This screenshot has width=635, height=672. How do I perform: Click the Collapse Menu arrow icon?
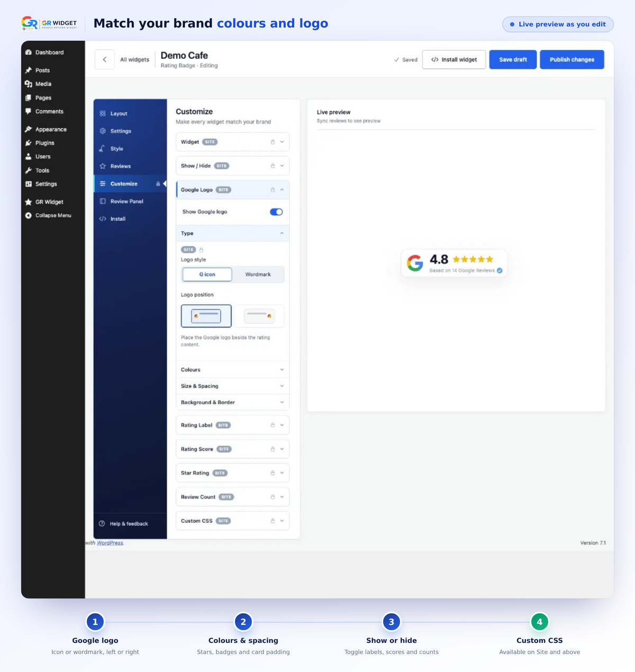click(x=29, y=215)
